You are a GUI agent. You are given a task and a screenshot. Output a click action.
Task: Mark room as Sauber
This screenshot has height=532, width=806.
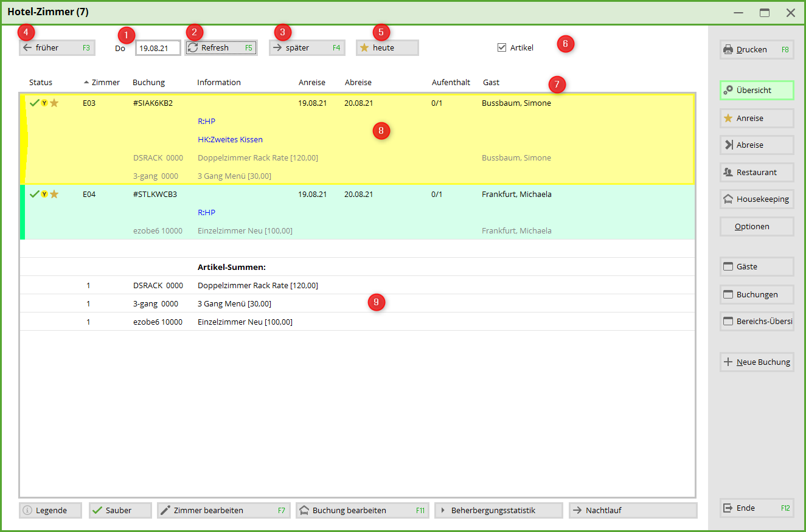[120, 511]
